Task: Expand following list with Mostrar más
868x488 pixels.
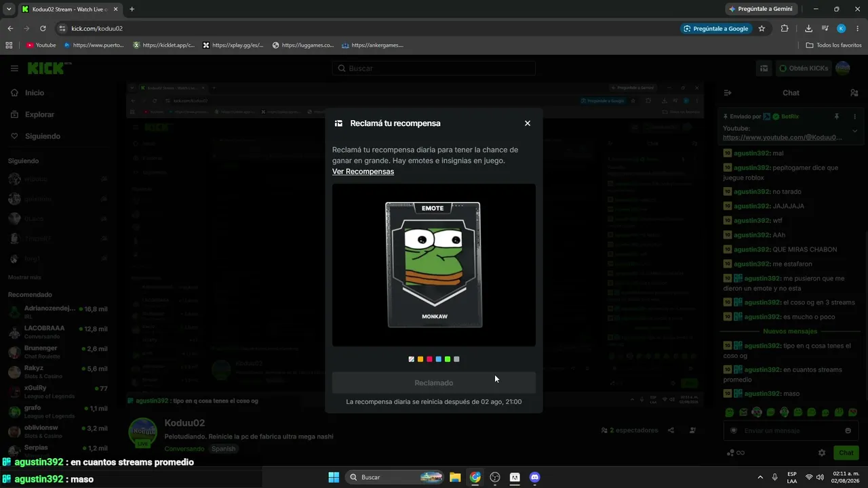Action: [24, 277]
